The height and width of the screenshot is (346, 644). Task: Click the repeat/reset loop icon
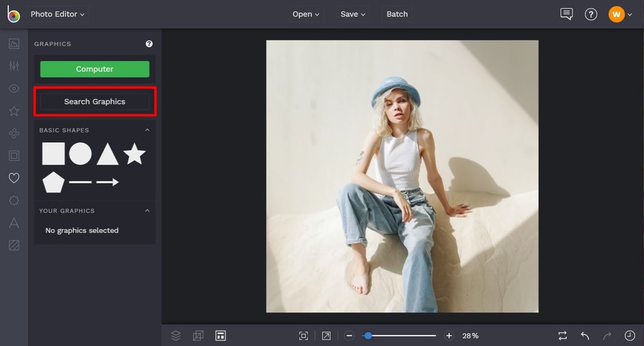563,336
